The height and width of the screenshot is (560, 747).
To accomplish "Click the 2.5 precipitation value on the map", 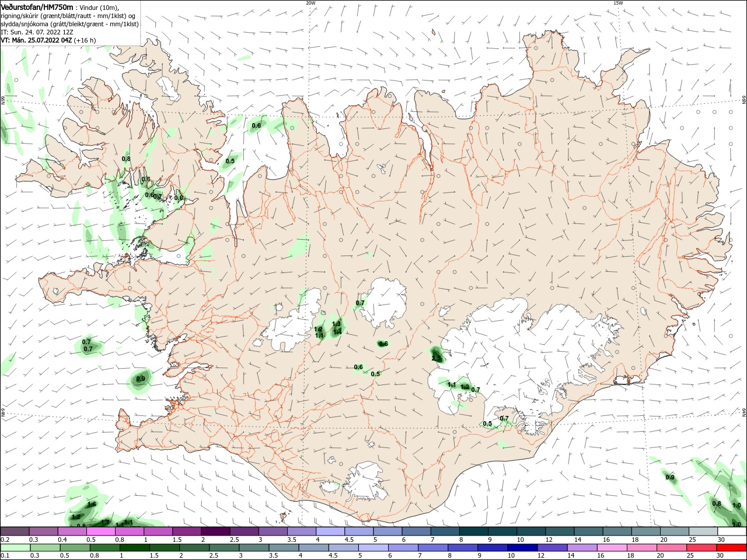I will (437, 358).
